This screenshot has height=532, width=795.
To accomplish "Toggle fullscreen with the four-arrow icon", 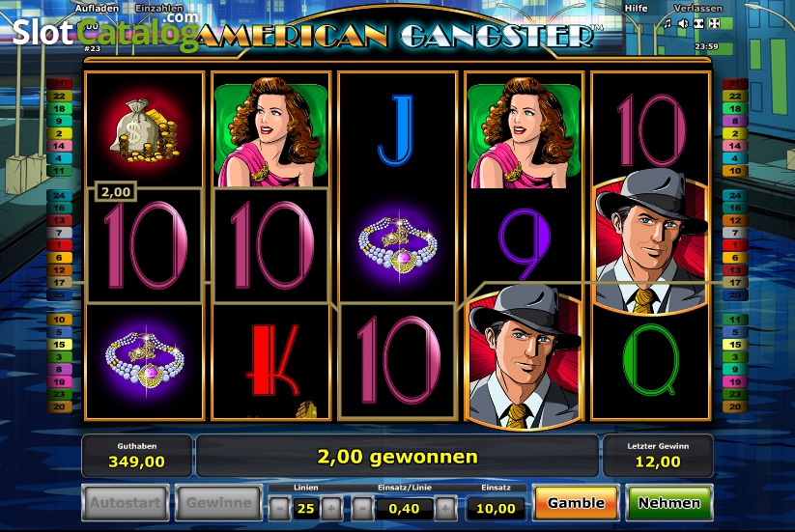I will click(x=715, y=24).
